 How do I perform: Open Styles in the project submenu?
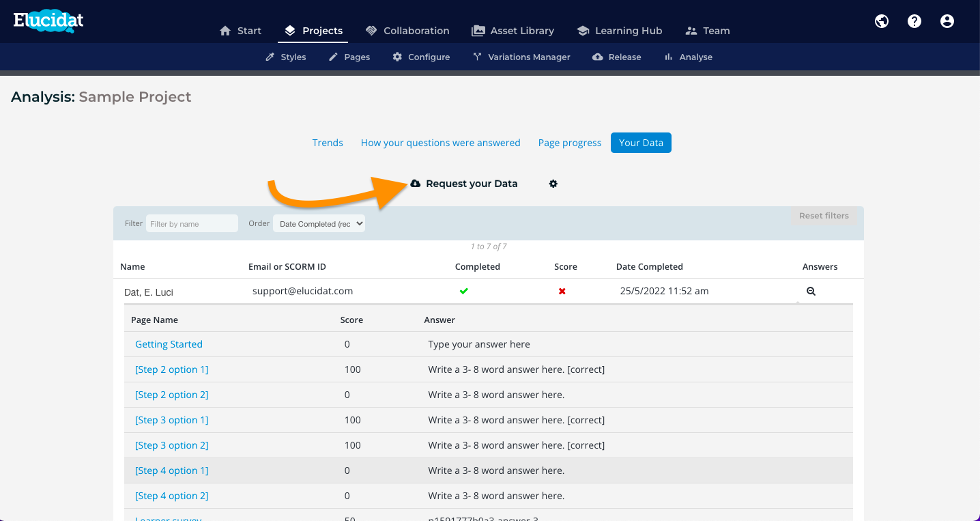click(286, 57)
